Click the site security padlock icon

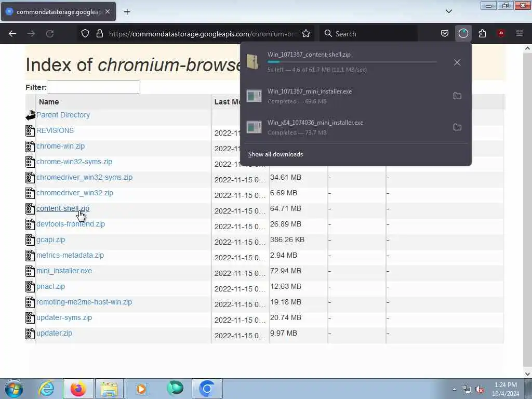[99, 34]
